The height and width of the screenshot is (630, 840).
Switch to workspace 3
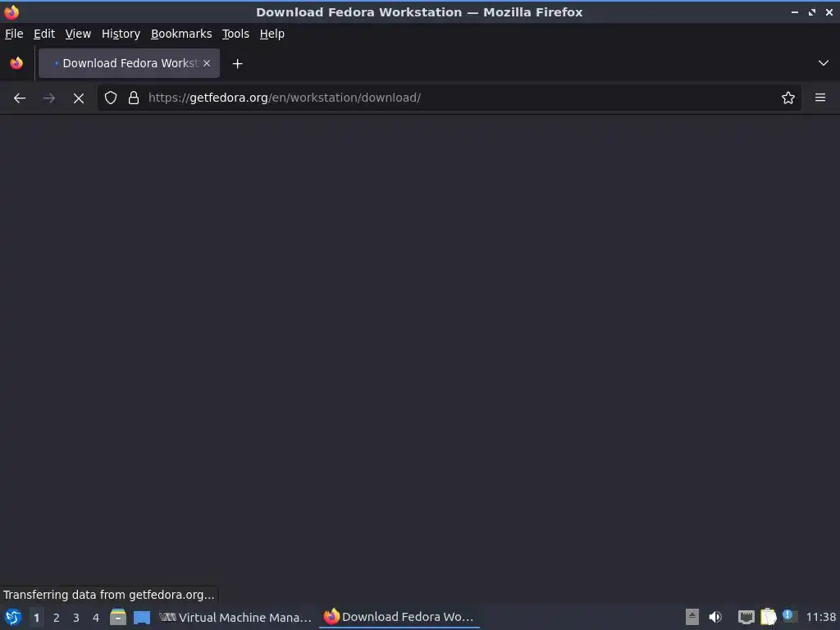pos(76,618)
